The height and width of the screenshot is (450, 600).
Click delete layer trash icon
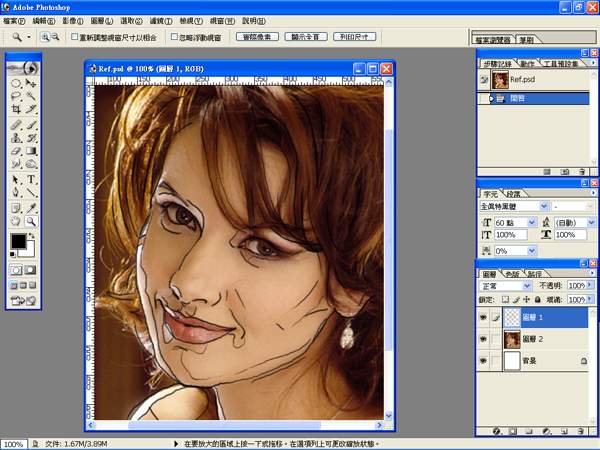(580, 431)
